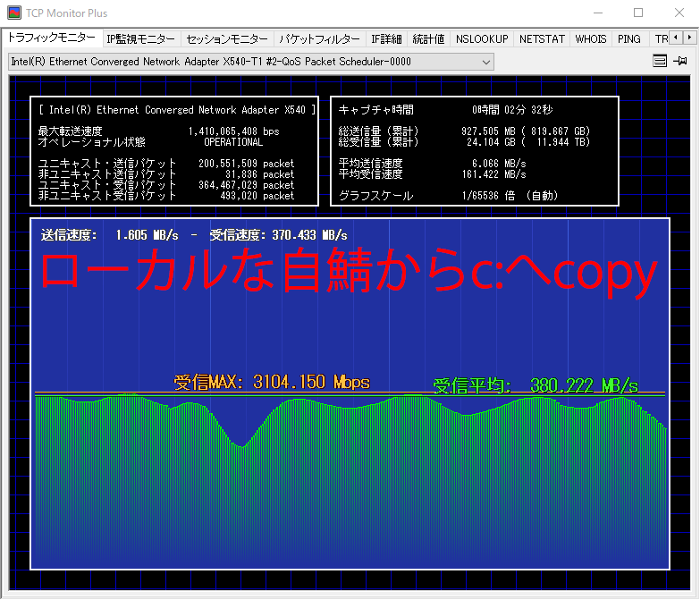Click the list view icon beside adapter dropdown

(x=660, y=62)
